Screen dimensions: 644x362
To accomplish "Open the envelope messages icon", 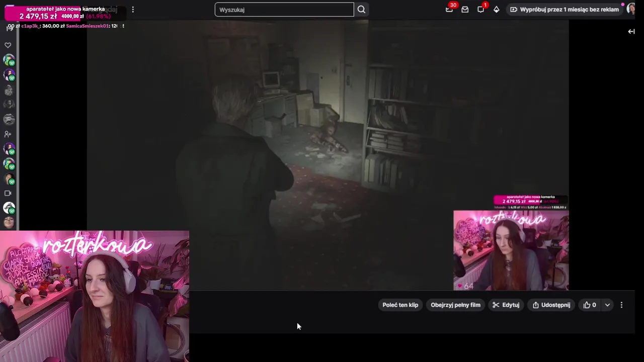I will pos(465,10).
